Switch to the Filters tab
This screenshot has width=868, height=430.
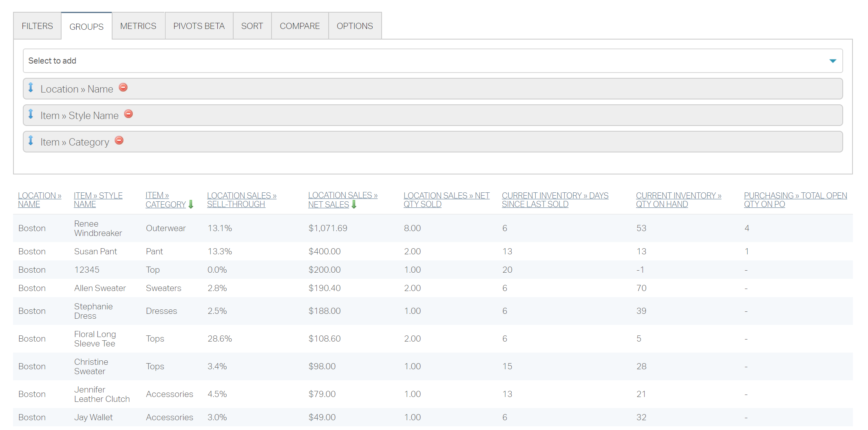tap(37, 26)
